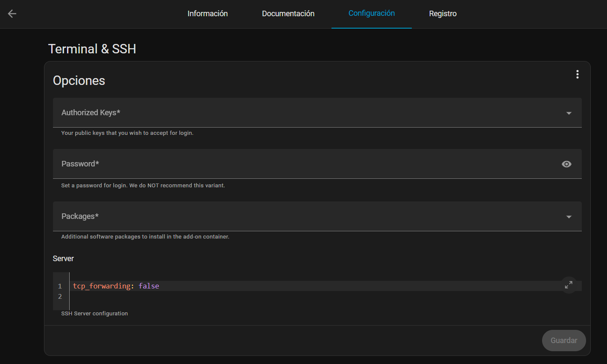Select the Configuración tab
The image size is (607, 364).
pyautogui.click(x=371, y=14)
